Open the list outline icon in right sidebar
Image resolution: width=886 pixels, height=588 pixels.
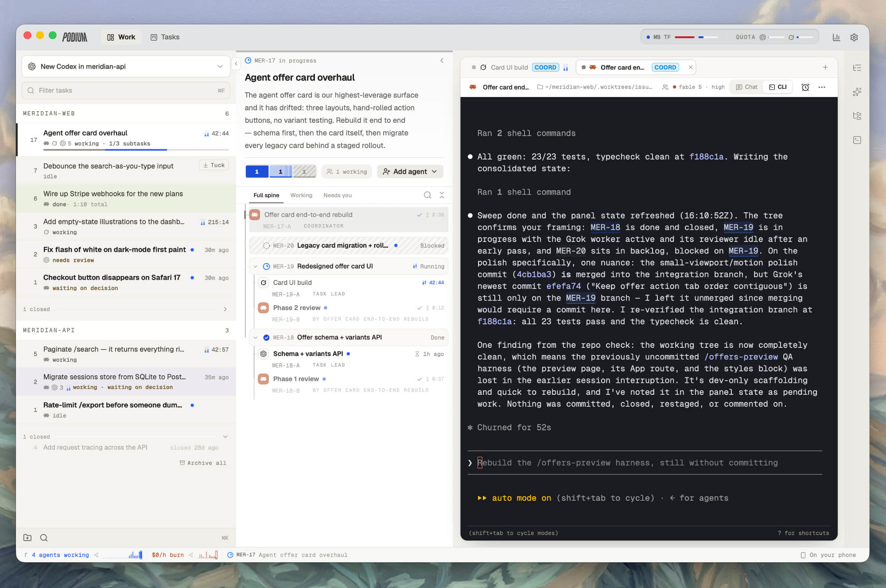point(857,68)
